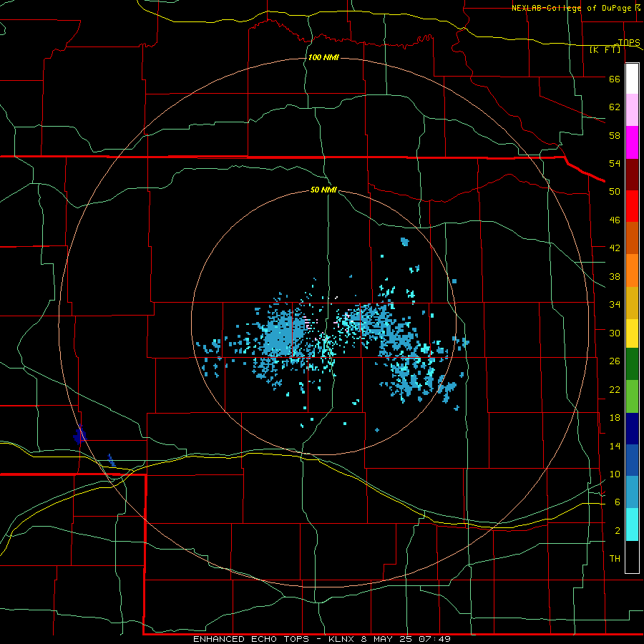Click the 46 legend scale value
The width and height of the screenshot is (644, 644).
(615, 220)
